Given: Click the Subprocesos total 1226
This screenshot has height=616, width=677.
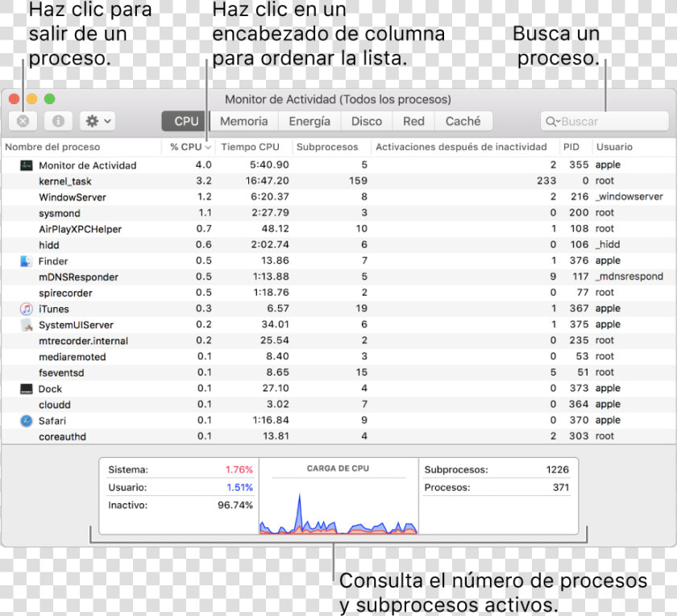Looking at the screenshot, I should tap(558, 469).
